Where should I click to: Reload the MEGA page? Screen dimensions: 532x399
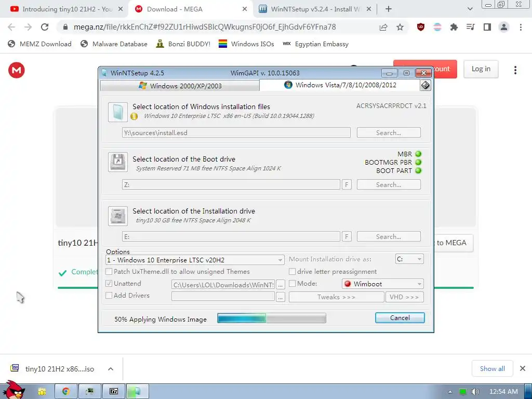pos(45,27)
